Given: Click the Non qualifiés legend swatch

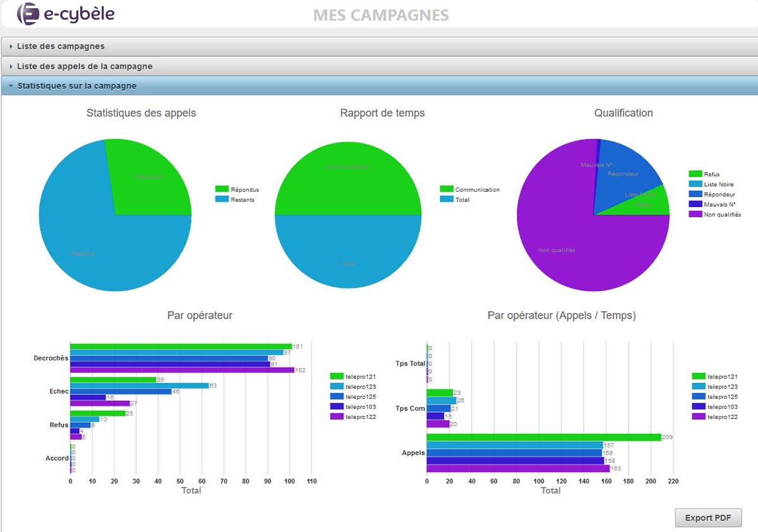Looking at the screenshot, I should click(x=695, y=215).
